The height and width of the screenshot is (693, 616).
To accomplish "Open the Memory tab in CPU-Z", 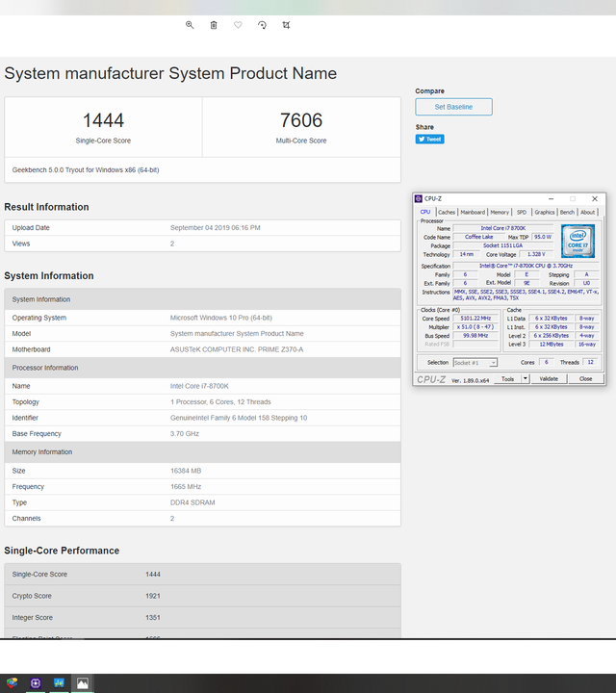I will click(500, 212).
